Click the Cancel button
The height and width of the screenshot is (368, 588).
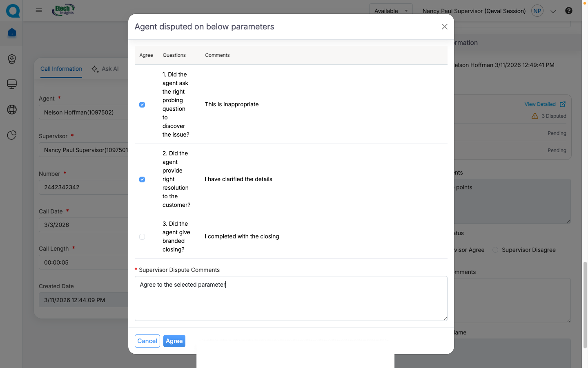click(x=147, y=341)
